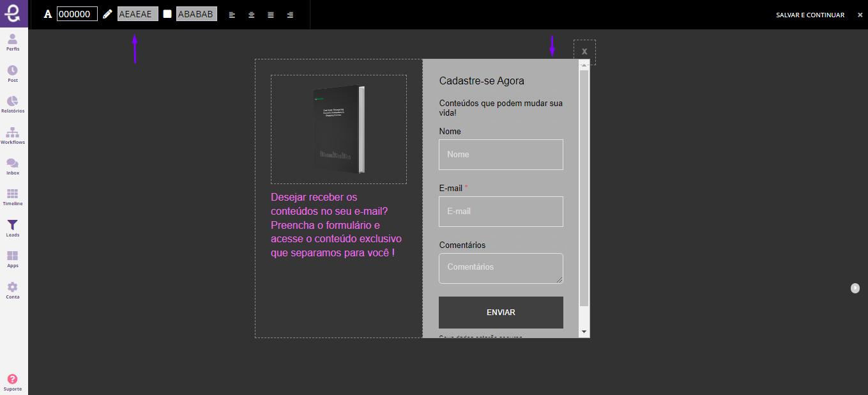The image size is (868, 395).
Task: Align text left
Action: (232, 15)
